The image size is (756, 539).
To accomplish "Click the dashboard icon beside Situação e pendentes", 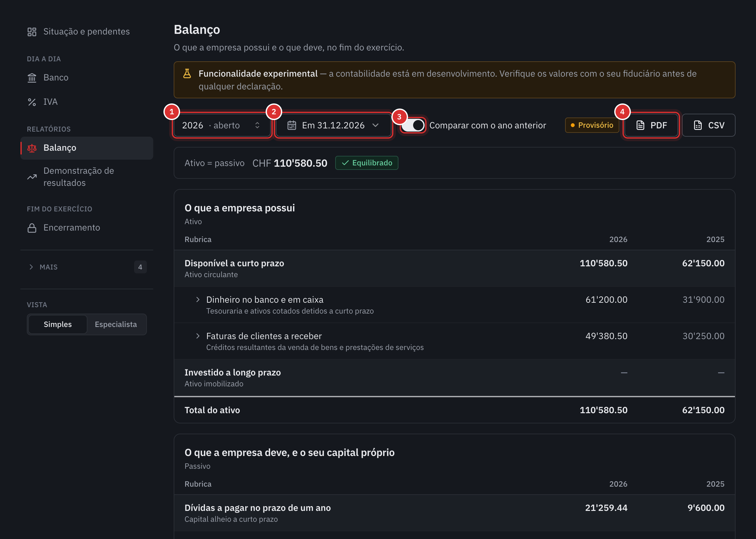I will 32,32.
